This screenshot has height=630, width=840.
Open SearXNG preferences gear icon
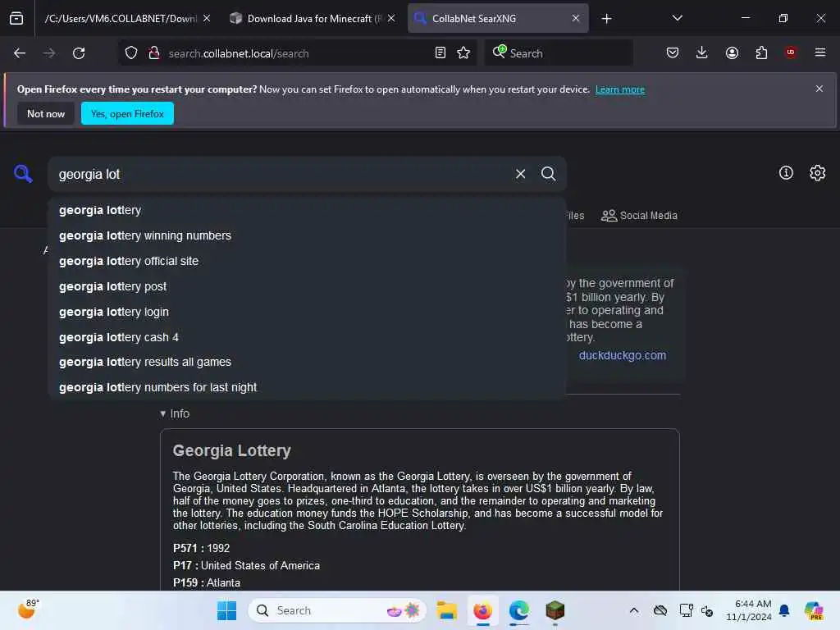[818, 173]
